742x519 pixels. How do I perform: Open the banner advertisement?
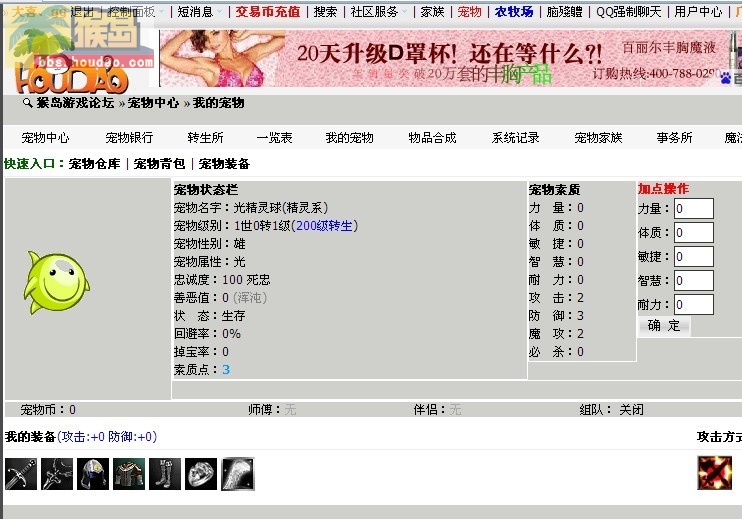tap(450, 58)
